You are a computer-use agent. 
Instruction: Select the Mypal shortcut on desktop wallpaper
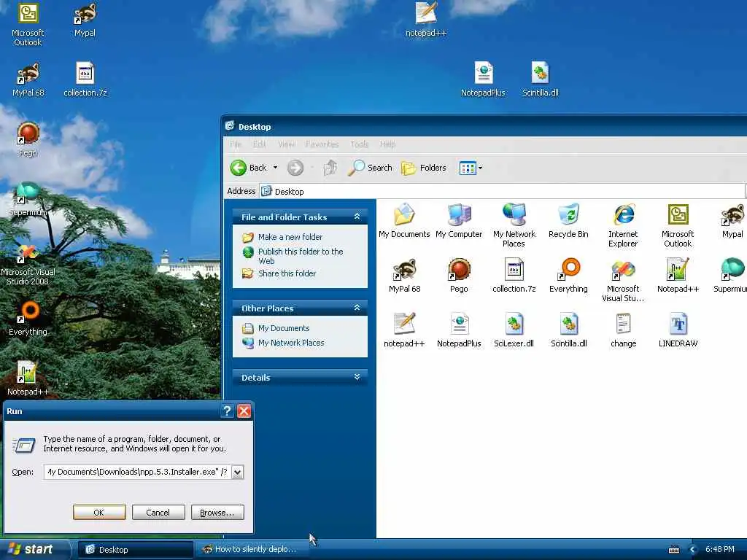click(x=85, y=20)
